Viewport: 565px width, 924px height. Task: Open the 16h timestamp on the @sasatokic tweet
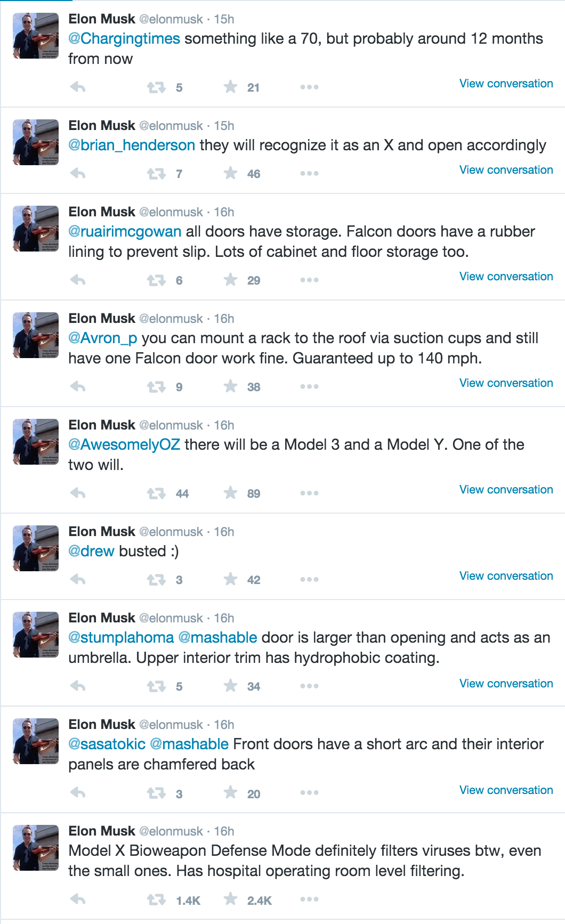224,725
